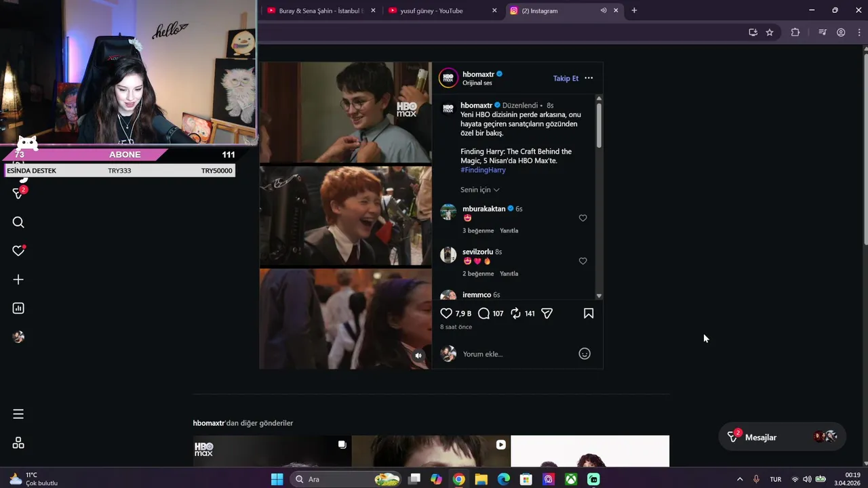868x488 pixels.
Task: Save the post with bookmark icon
Action: 589,313
